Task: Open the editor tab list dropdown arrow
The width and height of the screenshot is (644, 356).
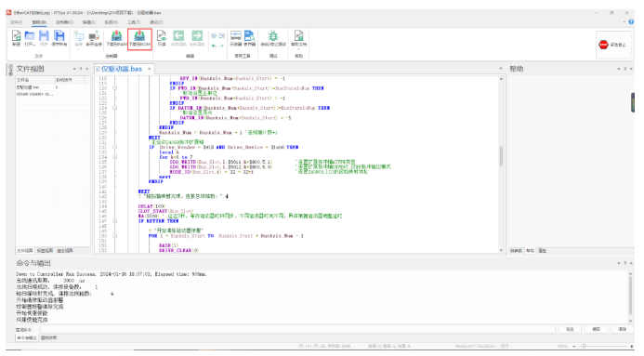Action: coord(501,69)
